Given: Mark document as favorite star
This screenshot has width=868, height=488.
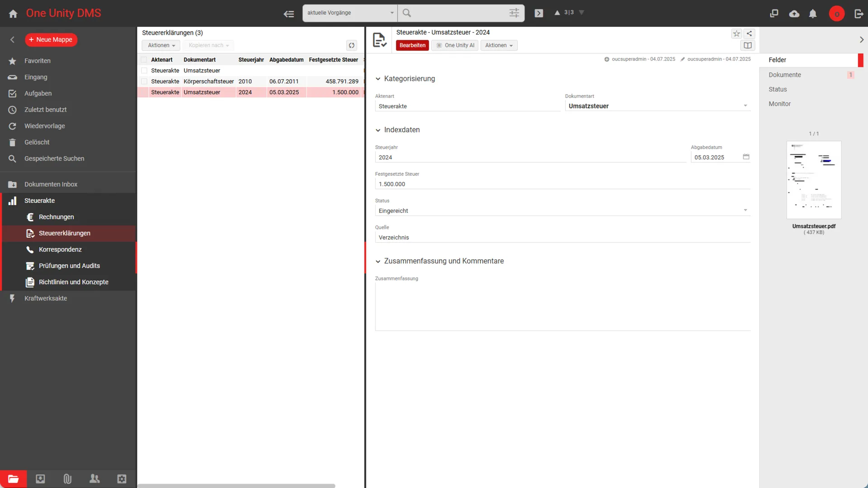Looking at the screenshot, I should tap(736, 33).
